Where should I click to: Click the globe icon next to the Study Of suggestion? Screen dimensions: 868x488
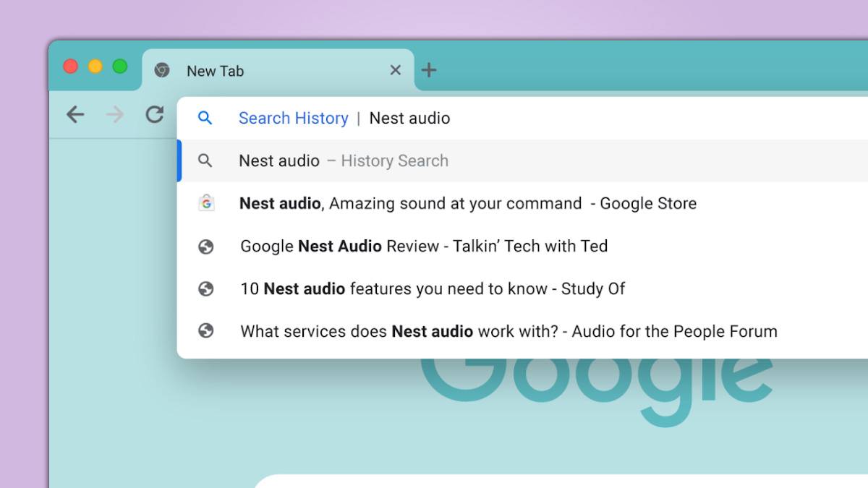pos(207,288)
